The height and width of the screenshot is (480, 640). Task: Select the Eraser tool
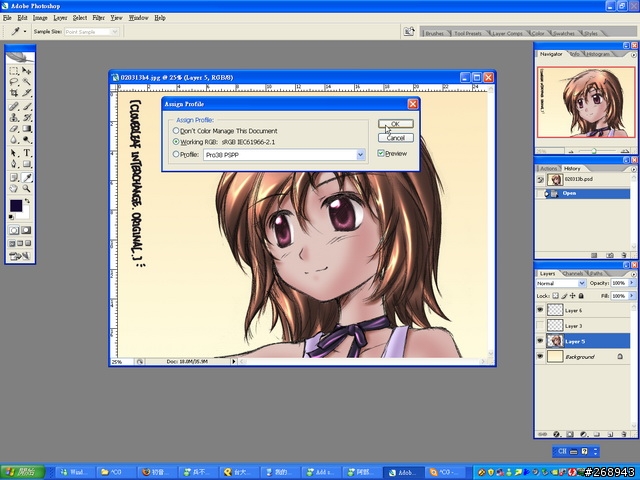pyautogui.click(x=14, y=129)
